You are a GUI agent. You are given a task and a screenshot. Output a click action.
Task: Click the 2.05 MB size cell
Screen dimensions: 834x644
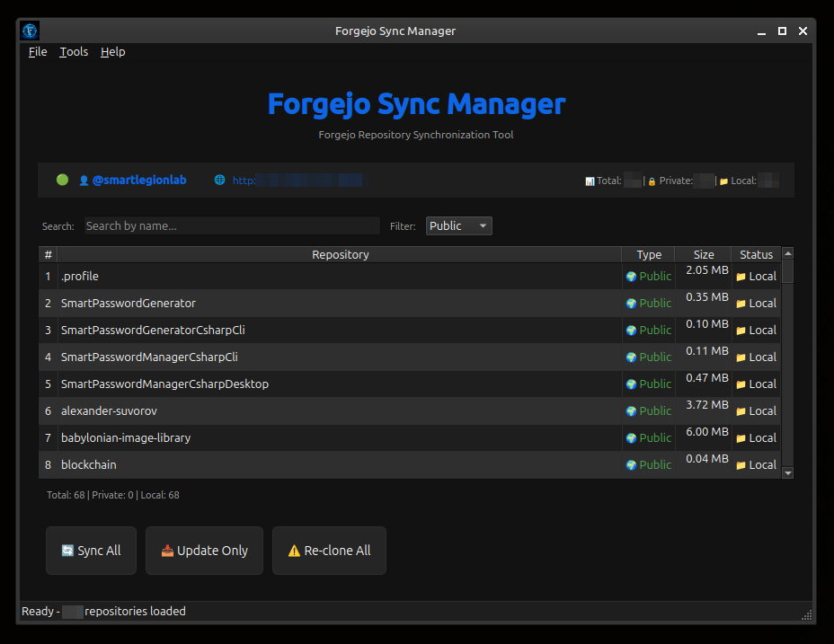(704, 276)
